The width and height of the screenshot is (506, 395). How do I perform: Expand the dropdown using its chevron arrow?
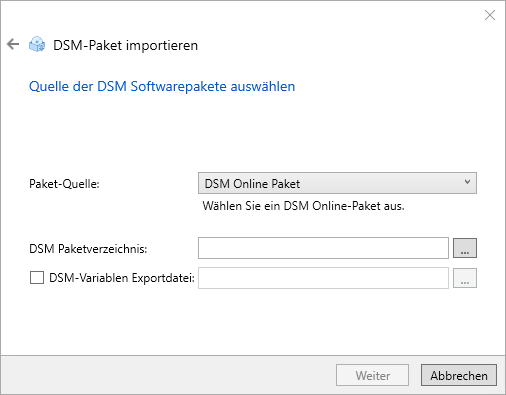tap(467, 182)
